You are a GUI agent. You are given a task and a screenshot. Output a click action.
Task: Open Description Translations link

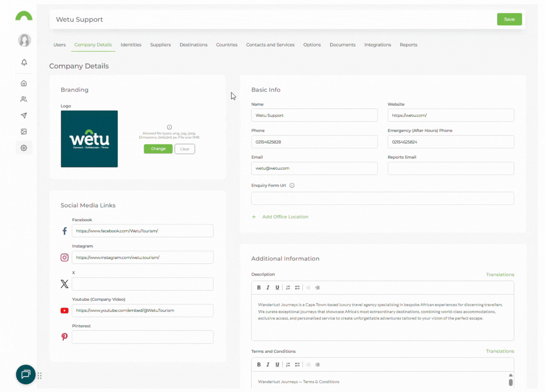pyautogui.click(x=500, y=274)
